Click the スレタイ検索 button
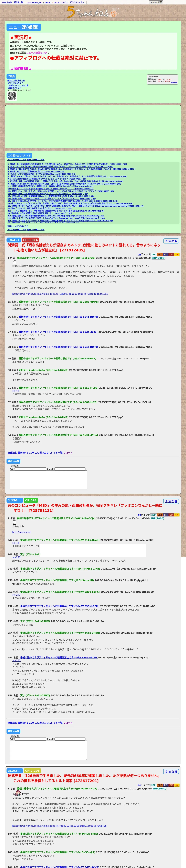Image resolution: width=186 pixels, height=868 pixels. 156,2
